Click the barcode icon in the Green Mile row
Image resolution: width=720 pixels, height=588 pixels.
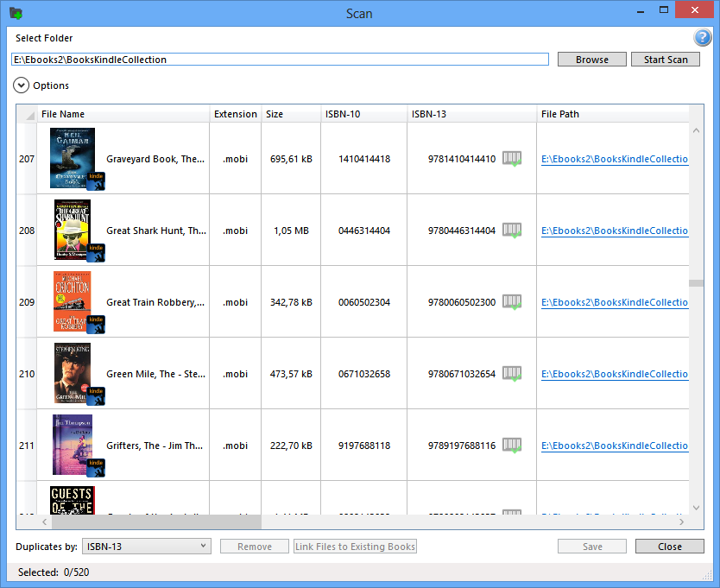[x=513, y=373]
